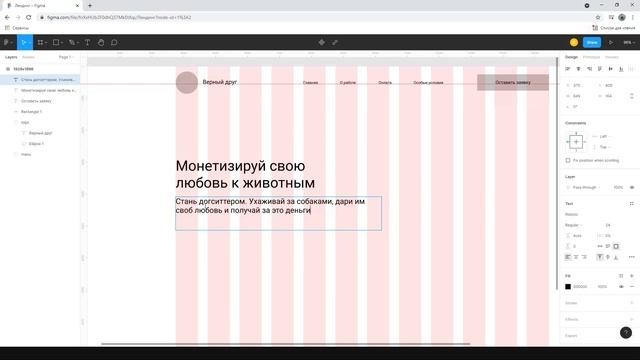Align text center
Screen dimensions: 640x360
[576, 257]
